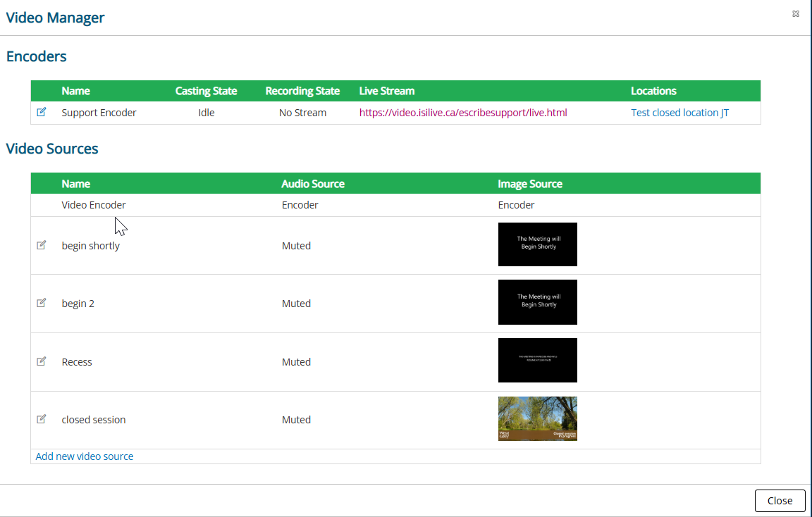Image resolution: width=812 pixels, height=517 pixels.
Task: Click the Recording State column header
Action: pyautogui.click(x=302, y=91)
